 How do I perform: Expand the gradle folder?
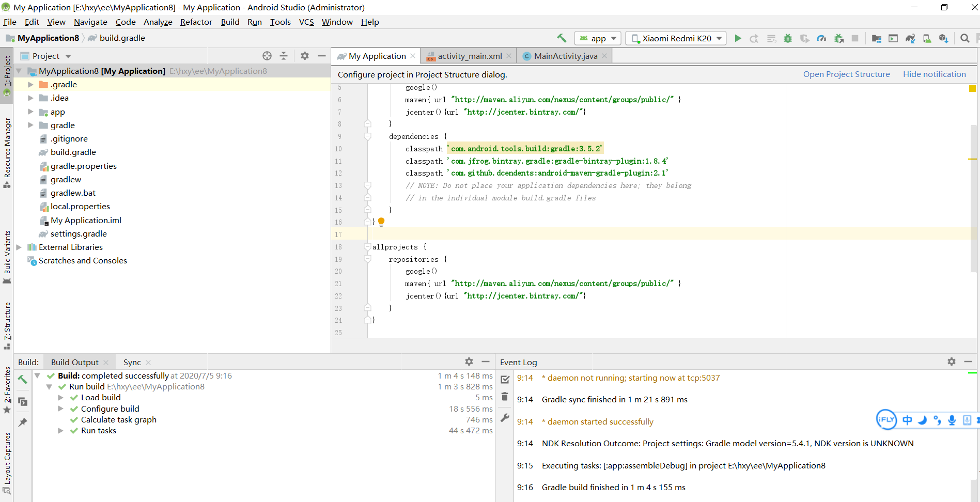[x=30, y=125]
